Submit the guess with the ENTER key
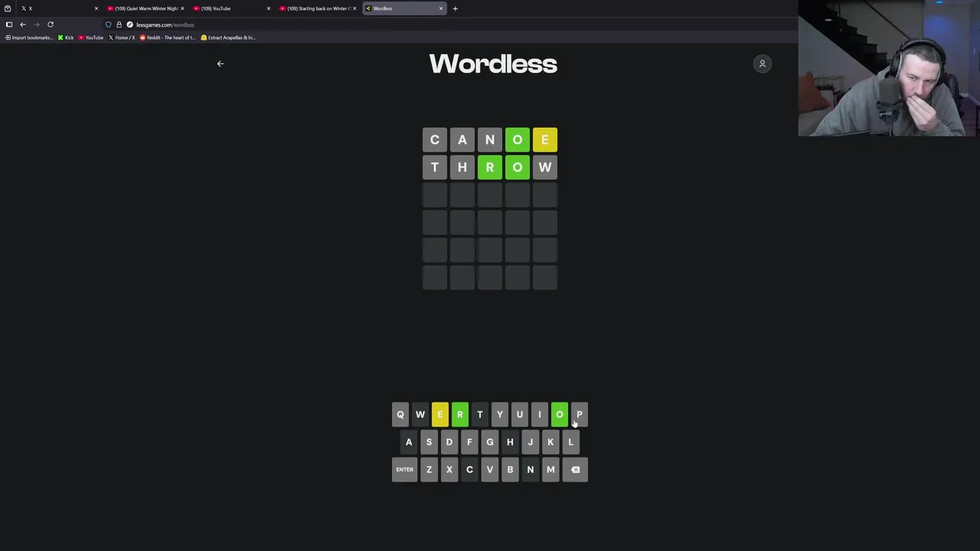This screenshot has width=980, height=551. tap(405, 470)
